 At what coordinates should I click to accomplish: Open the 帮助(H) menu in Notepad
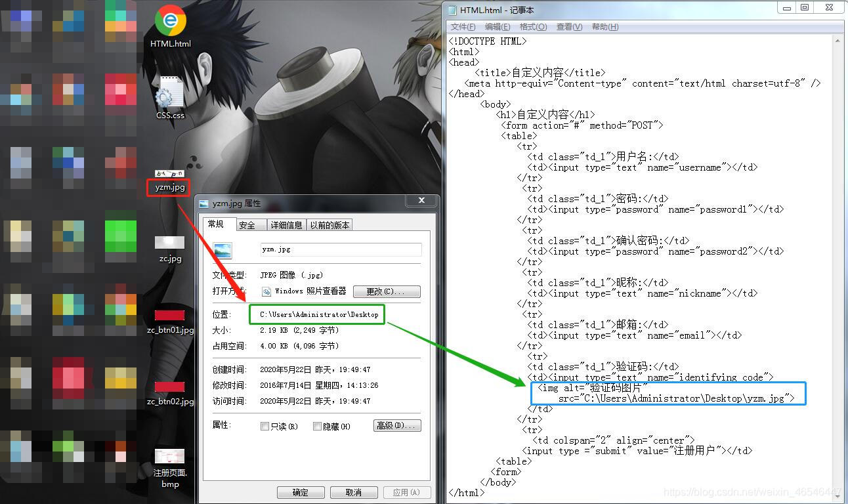(x=605, y=27)
